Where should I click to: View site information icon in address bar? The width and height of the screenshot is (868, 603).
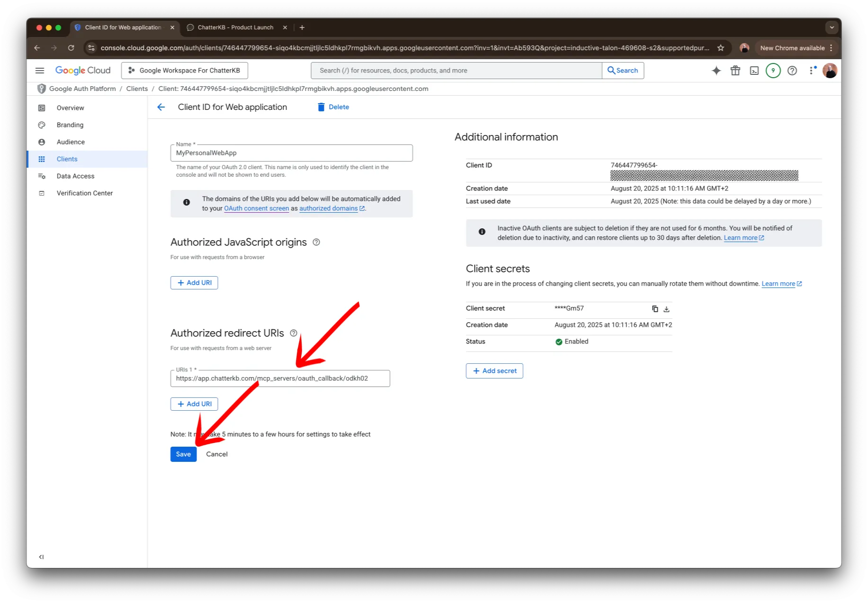click(92, 48)
